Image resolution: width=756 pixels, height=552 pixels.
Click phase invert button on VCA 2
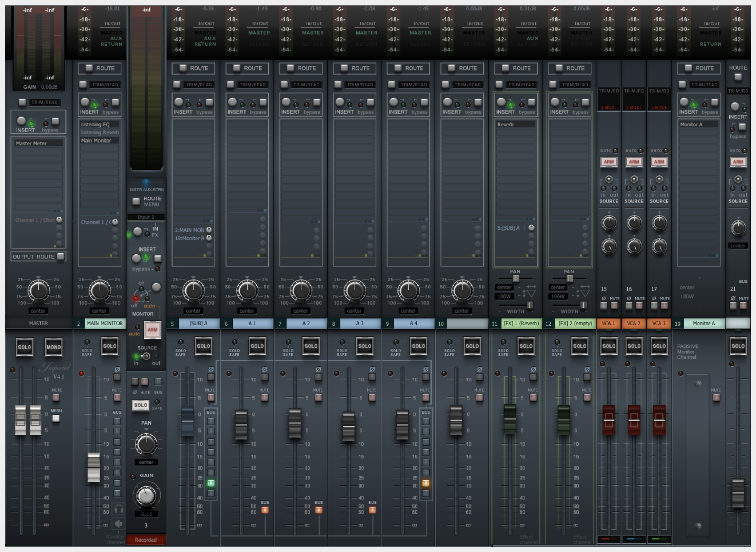[629, 305]
